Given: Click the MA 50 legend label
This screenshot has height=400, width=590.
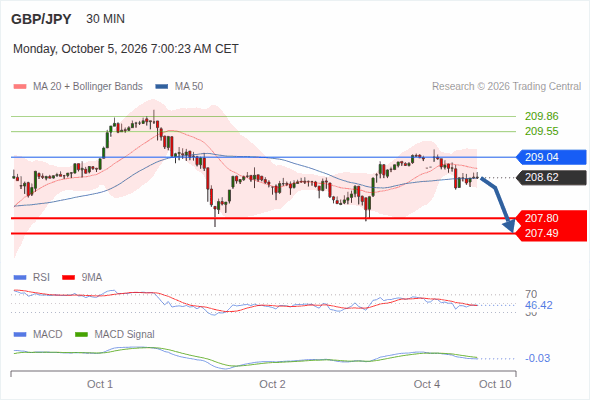Looking at the screenshot, I should tap(189, 87).
